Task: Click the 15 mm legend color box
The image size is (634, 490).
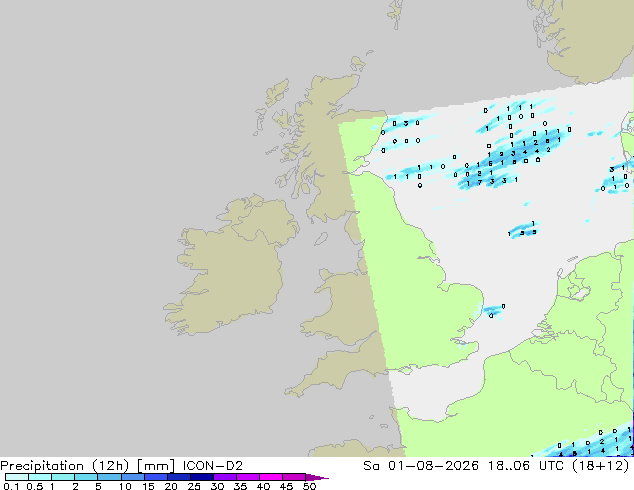Action: 156,477
